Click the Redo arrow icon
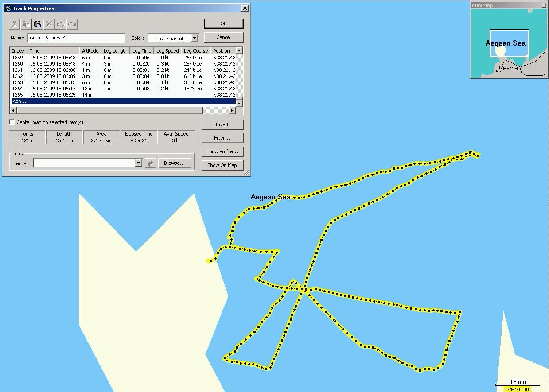549x392 pixels. click(x=72, y=24)
